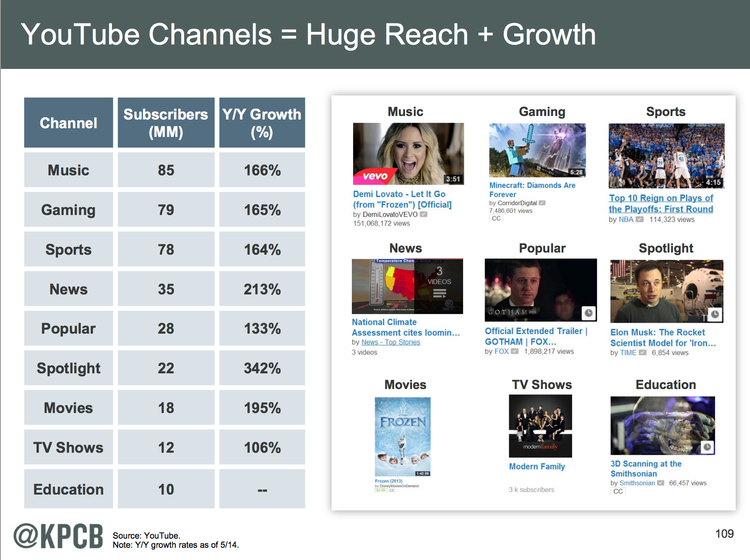Visit the 'News - Top Stories' channel link

point(391,342)
